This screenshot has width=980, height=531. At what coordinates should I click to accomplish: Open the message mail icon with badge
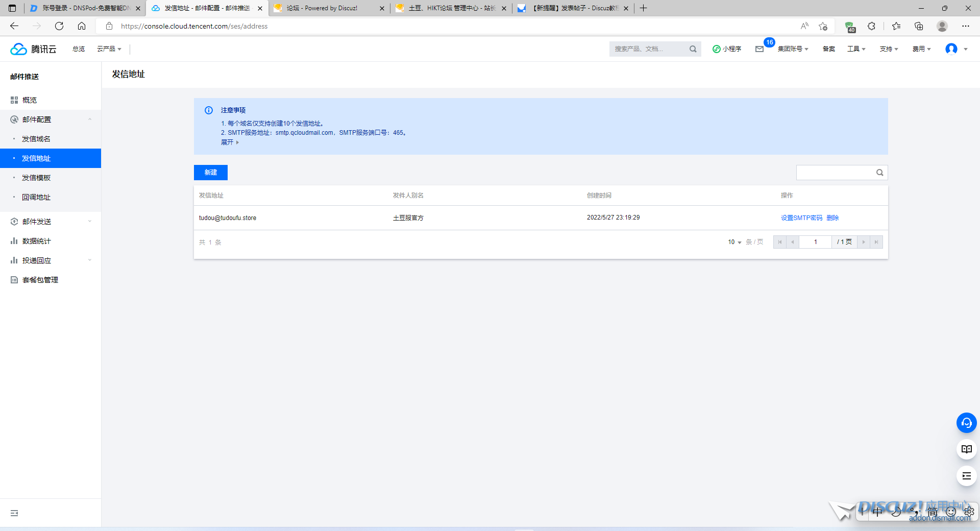(759, 49)
